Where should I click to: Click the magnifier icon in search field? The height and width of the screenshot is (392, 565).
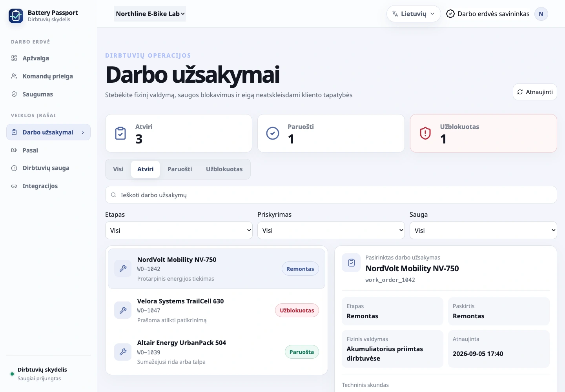tap(113, 195)
